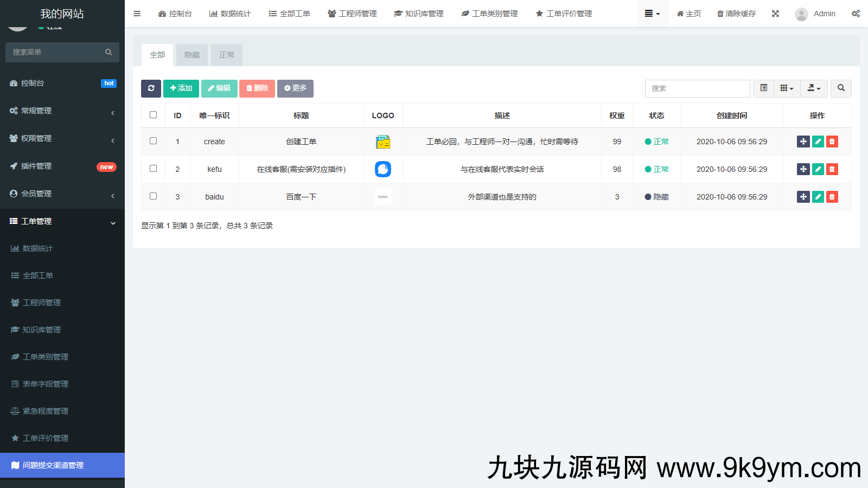
Task: Click the 更多 button in toolbar
Action: click(295, 88)
